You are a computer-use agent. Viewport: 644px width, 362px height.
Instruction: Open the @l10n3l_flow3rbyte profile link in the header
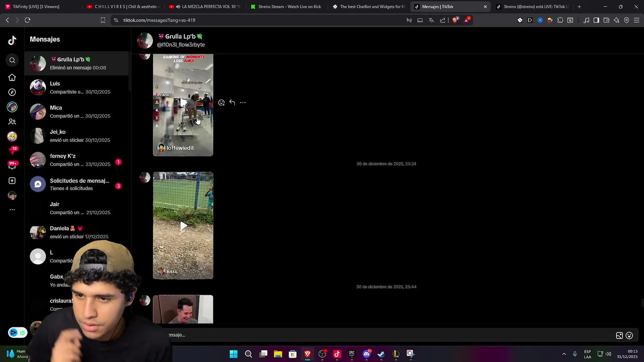[181, 45]
